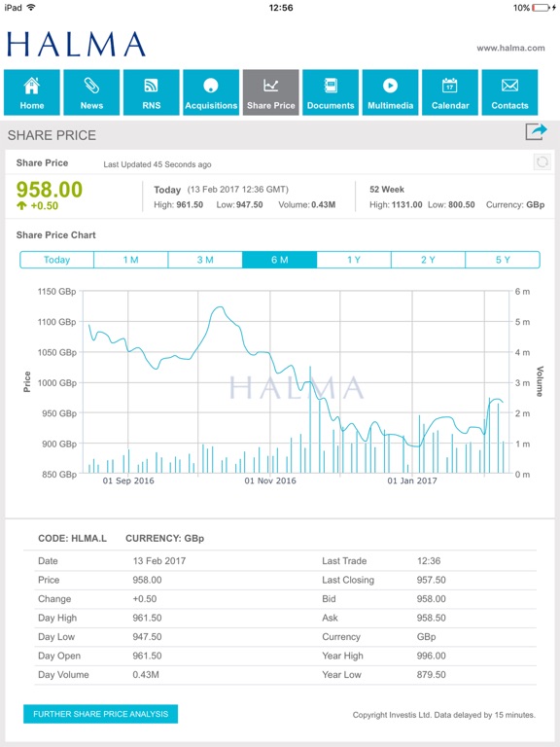Switch chart range to Today
The image size is (560, 747).
[56, 260]
